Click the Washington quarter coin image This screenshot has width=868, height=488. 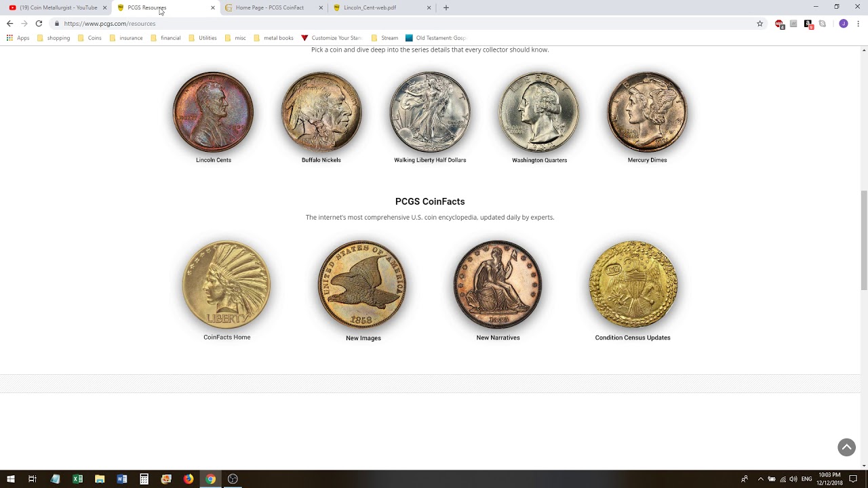[539, 112]
